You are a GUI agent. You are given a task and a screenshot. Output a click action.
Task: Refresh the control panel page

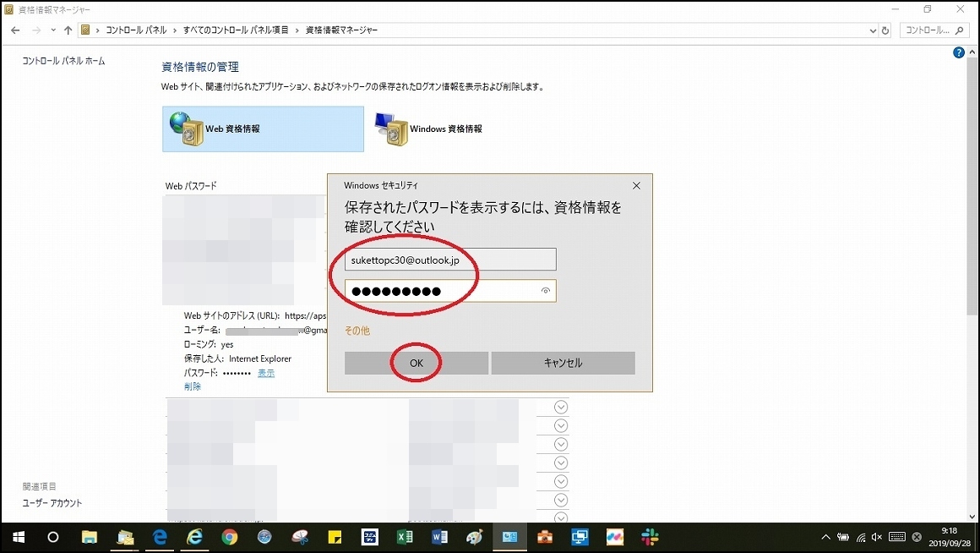pos(885,30)
